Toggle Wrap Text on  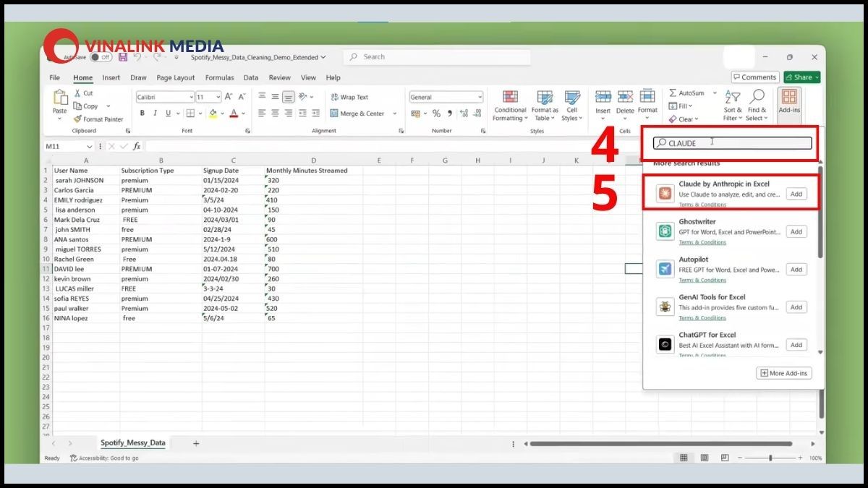[349, 97]
